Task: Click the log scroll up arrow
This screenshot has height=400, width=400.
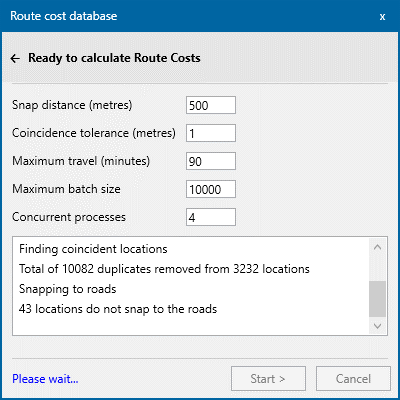Action: [378, 247]
